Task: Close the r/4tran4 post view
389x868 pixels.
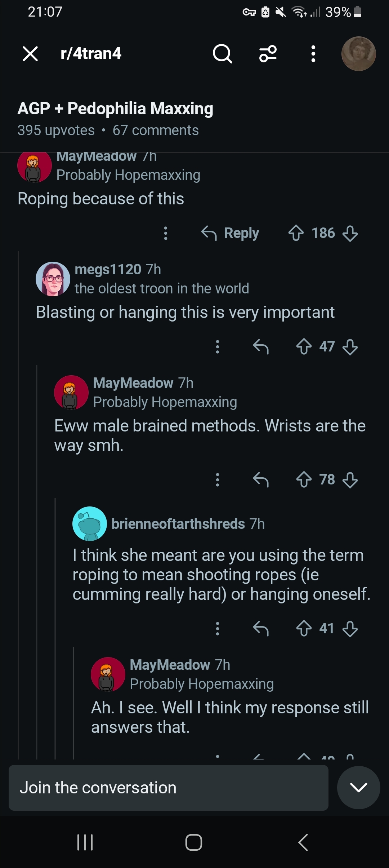Action: click(30, 54)
